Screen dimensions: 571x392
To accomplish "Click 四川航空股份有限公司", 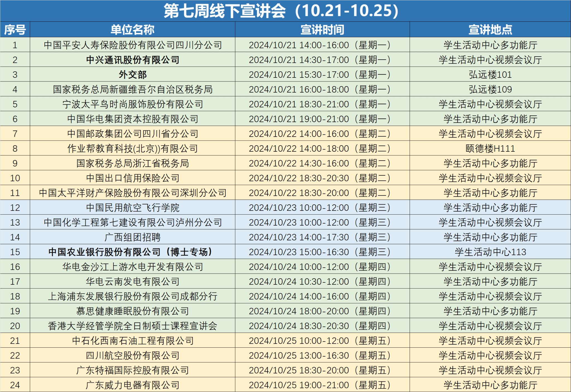I will tap(133, 355).
